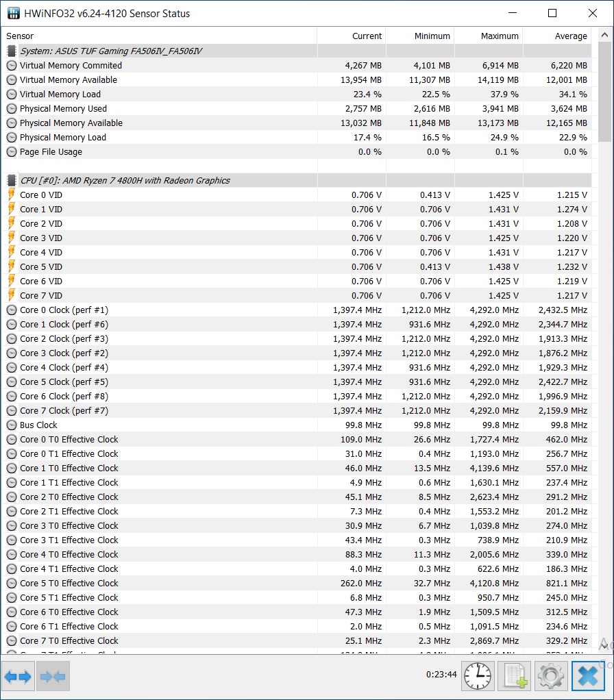Click the scrollbar up arrow

click(x=604, y=35)
